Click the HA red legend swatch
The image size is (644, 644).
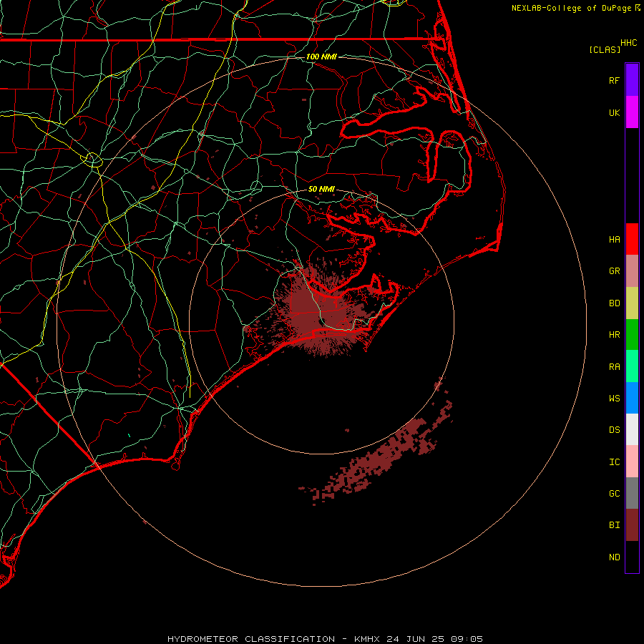632,239
